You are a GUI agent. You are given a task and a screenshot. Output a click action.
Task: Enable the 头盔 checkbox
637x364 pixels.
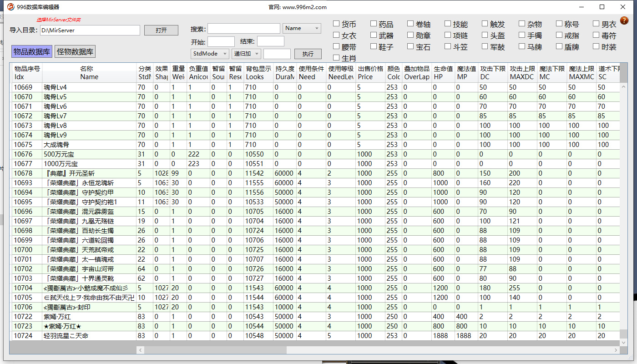(485, 35)
